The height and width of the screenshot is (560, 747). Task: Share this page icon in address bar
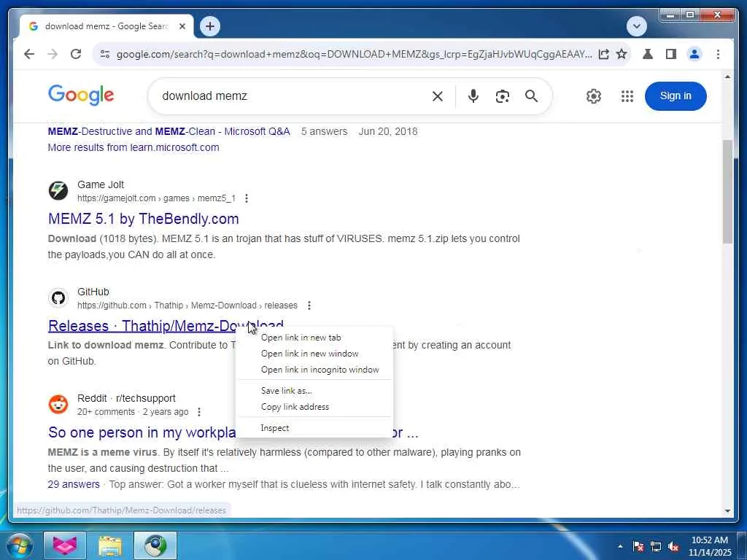tap(603, 54)
